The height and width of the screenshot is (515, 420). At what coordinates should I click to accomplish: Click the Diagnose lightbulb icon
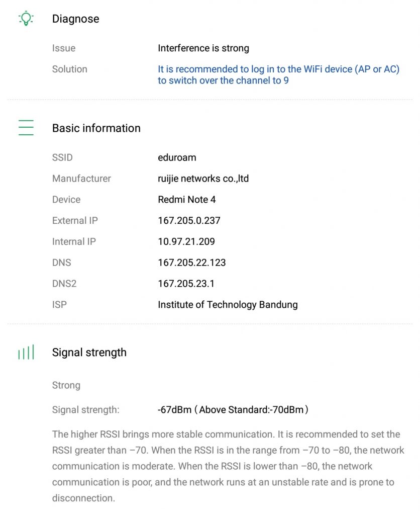(x=26, y=19)
